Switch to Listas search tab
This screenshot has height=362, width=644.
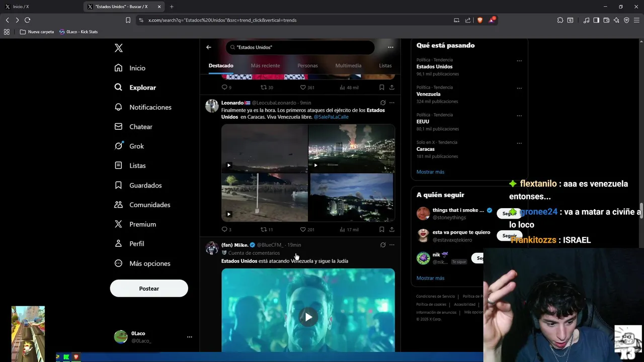click(385, 66)
